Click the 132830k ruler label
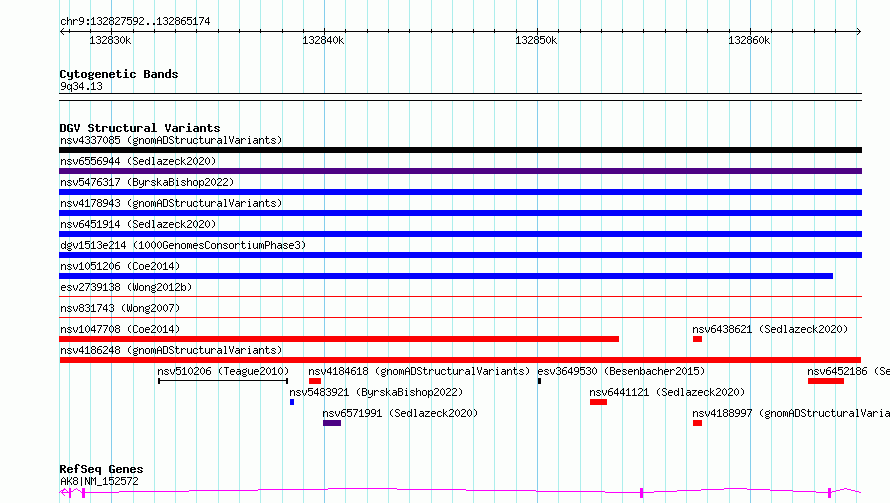890x503 pixels. tap(110, 40)
